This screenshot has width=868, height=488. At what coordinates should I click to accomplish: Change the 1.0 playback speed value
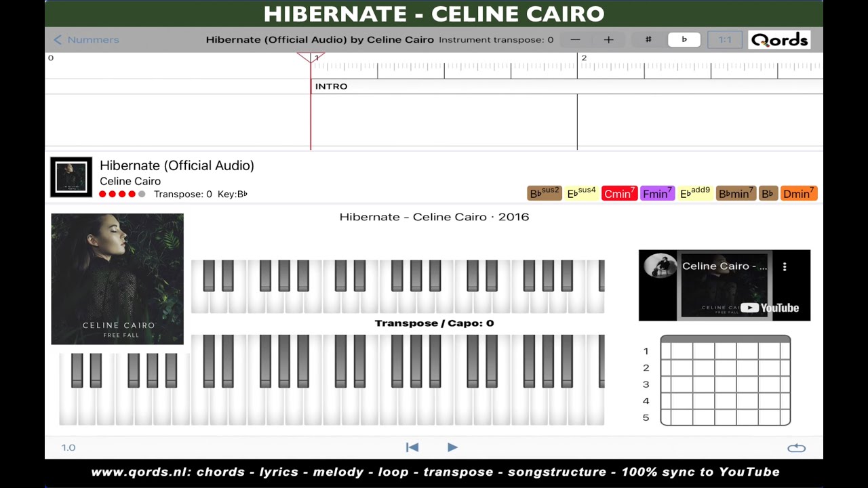point(68,447)
